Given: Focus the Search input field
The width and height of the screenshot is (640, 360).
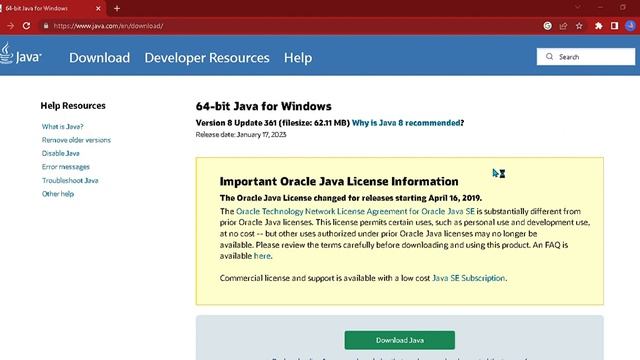Looking at the screenshot, I should click(x=586, y=57).
